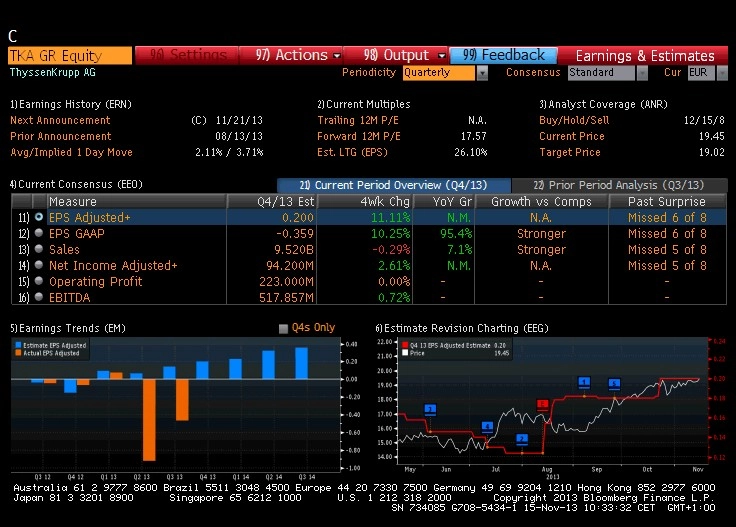
Task: Click the Est. LTG value 26.10%
Action: pos(471,152)
